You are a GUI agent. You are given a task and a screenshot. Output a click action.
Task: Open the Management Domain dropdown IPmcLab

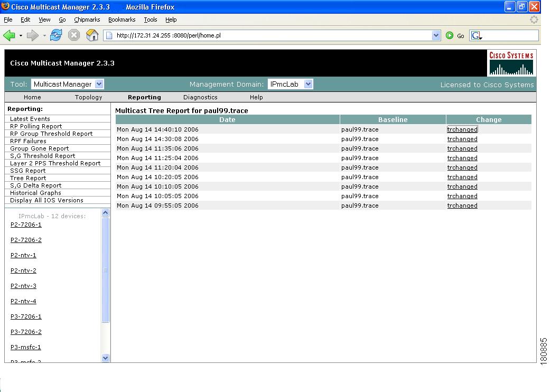pos(290,84)
